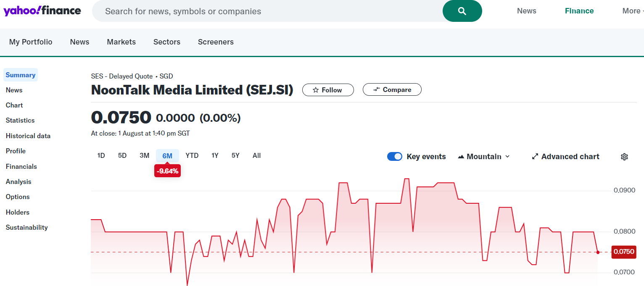Open the News sidebar section
644x286 pixels.
tap(14, 90)
